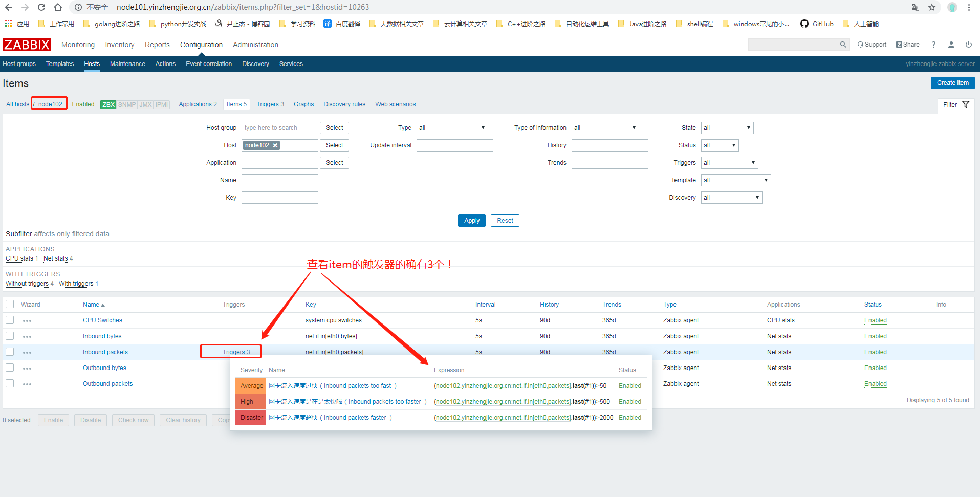
Task: Open the user profile icon
Action: click(x=951, y=45)
